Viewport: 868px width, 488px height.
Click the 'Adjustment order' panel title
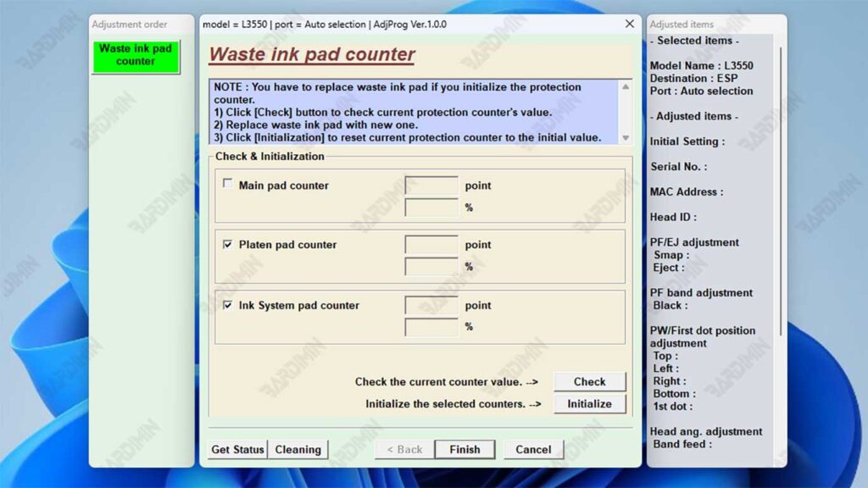tap(130, 25)
